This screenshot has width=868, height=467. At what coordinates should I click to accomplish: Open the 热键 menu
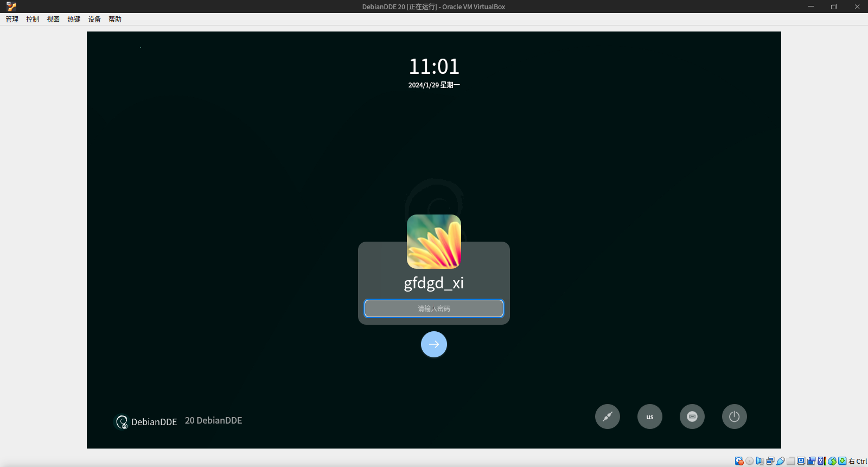[74, 19]
